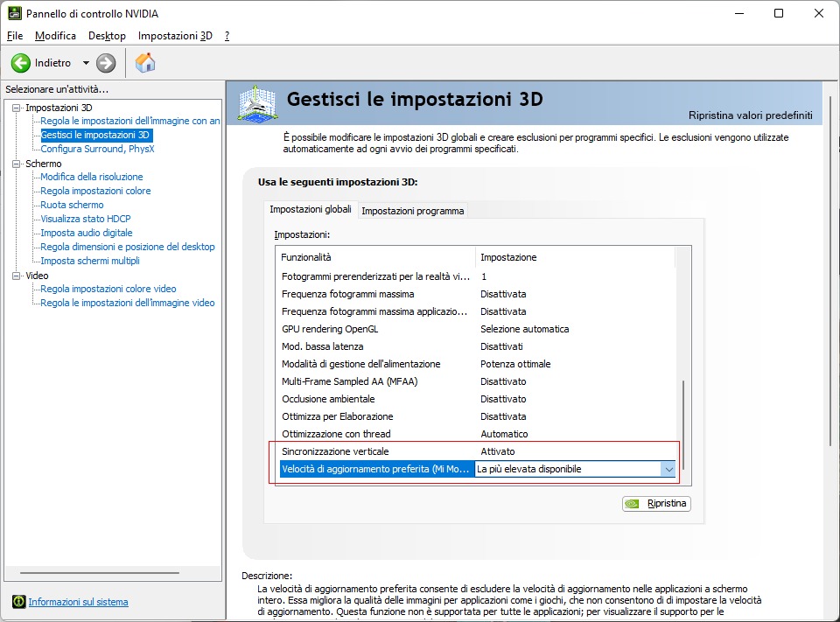Select the Ottimizza per Elaborazione row
The width and height of the screenshot is (840, 622).
click(478, 416)
